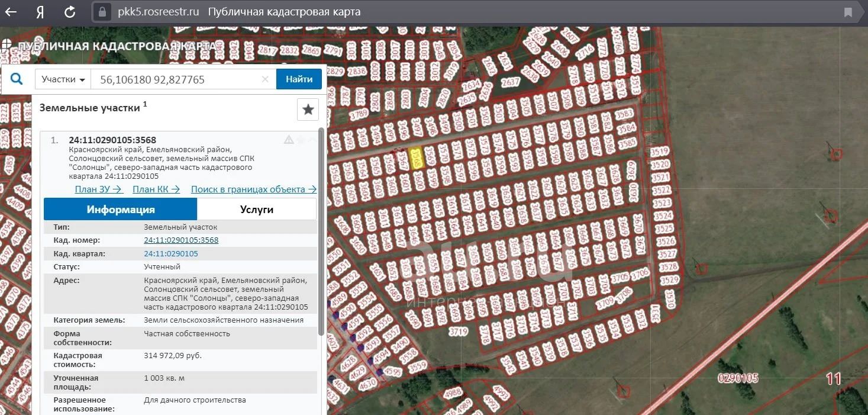Select the yellow highlighted parcel 3568 on map
Image resolution: width=868 pixels, height=415 pixels.
pos(417,158)
